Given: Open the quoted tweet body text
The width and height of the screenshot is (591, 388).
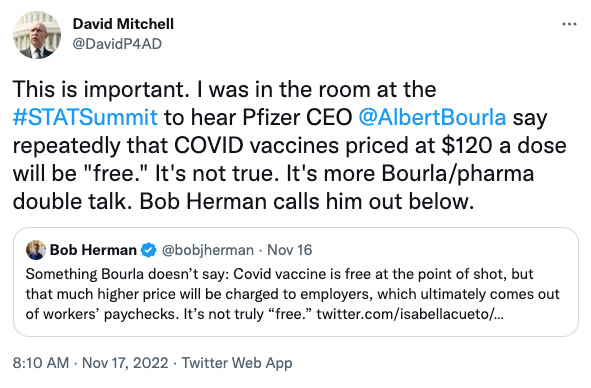Looking at the screenshot, I should (292, 294).
